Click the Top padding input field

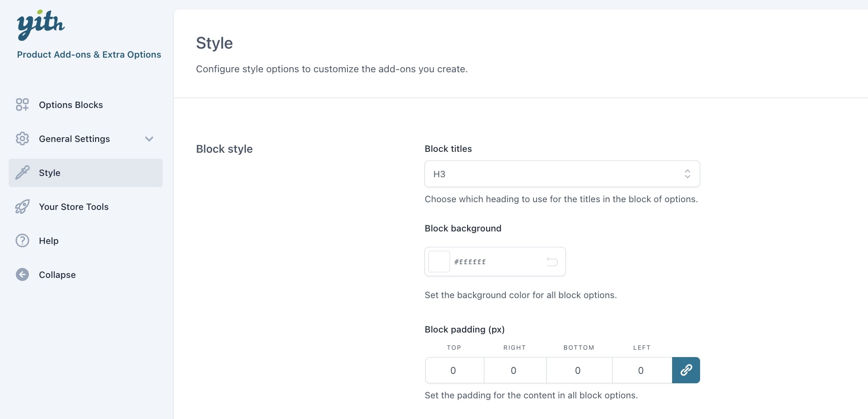(455, 370)
